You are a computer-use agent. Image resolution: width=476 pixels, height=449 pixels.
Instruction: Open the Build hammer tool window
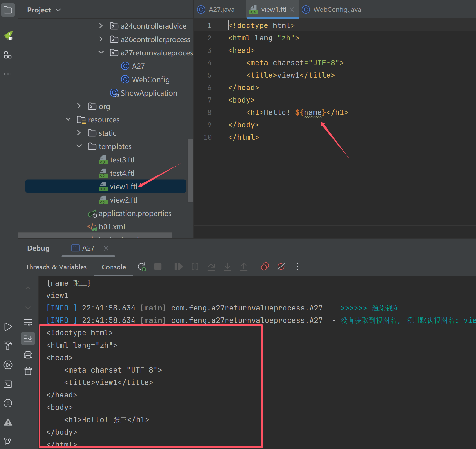pos(8,346)
